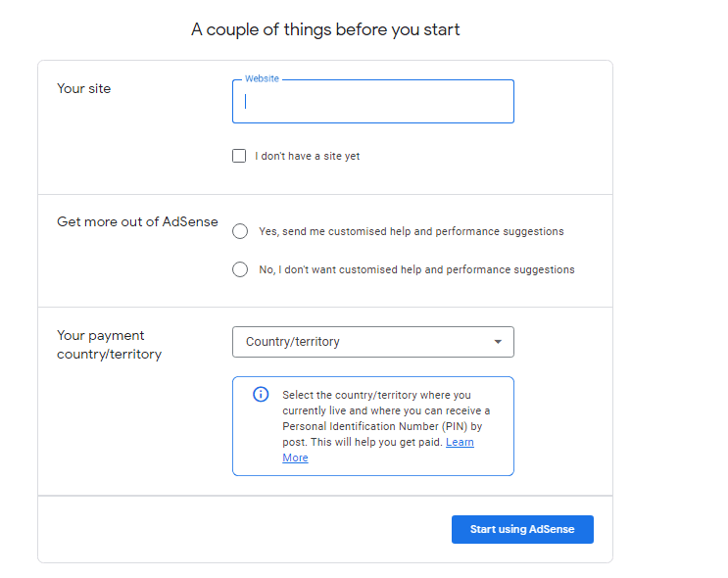Click the "I don't have a site yet" label text
The image size is (728, 578).
(x=307, y=156)
